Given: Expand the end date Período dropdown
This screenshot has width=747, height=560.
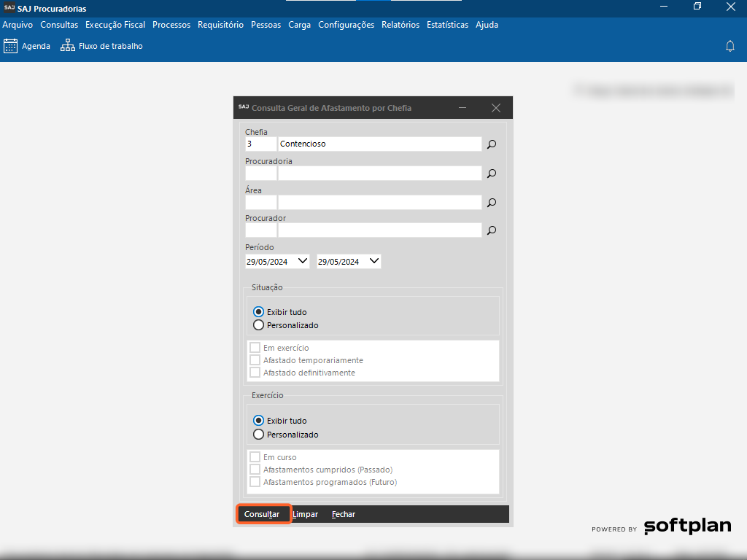Looking at the screenshot, I should point(374,261).
